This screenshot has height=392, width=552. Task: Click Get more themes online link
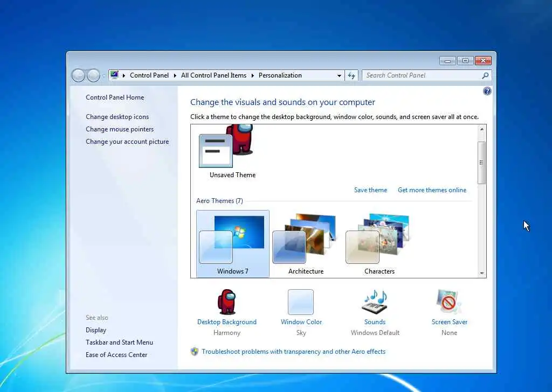[432, 190]
